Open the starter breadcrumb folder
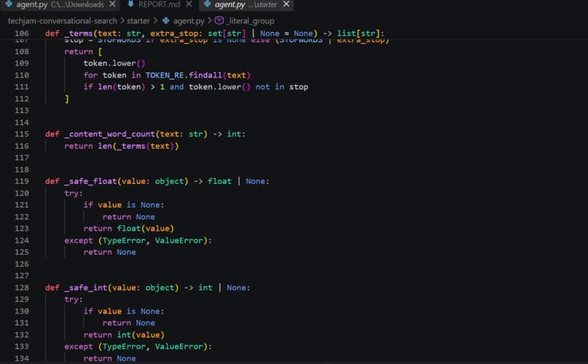 (138, 21)
